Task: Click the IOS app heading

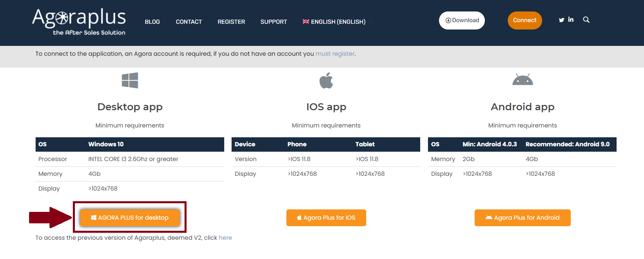Action: 326,107
